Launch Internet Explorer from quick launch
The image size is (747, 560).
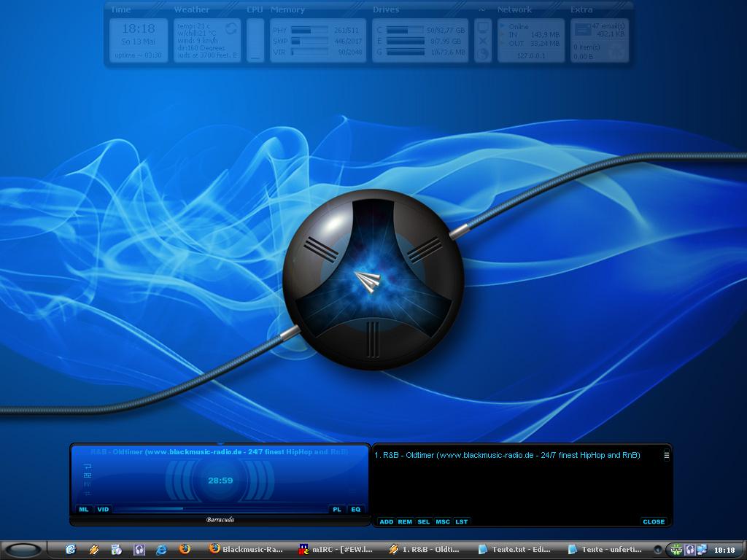pos(161,550)
